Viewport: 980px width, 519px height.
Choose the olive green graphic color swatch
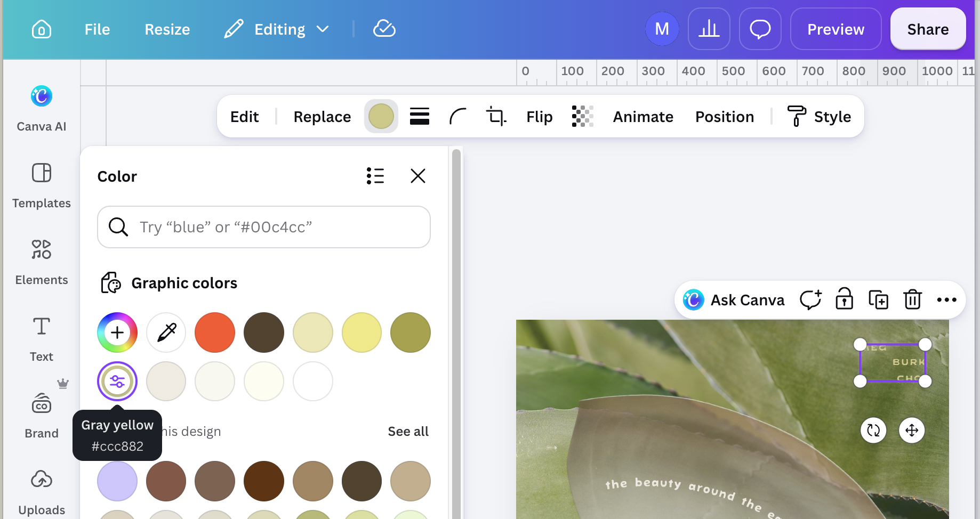411,333
